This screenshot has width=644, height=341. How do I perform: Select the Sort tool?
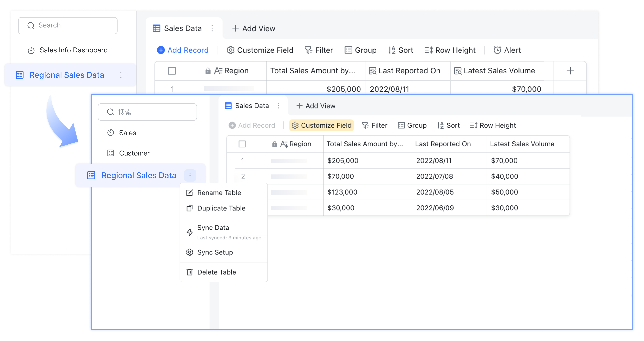click(400, 50)
